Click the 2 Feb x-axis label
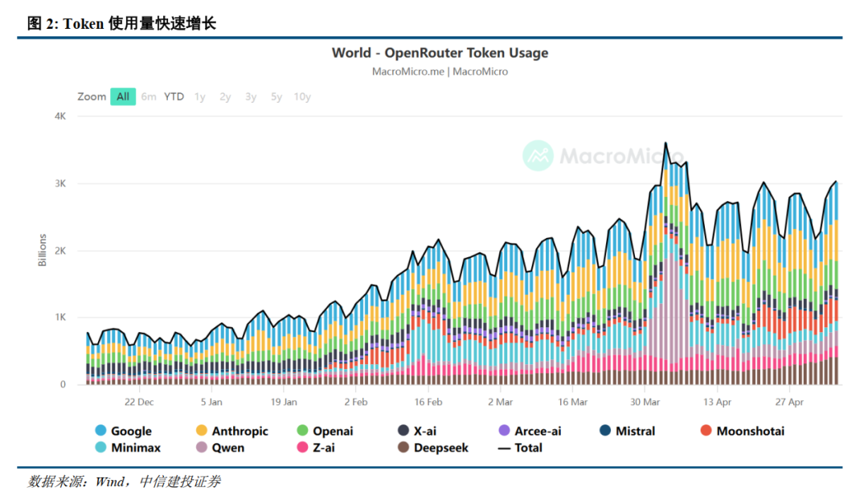The image size is (868, 500). (356, 402)
